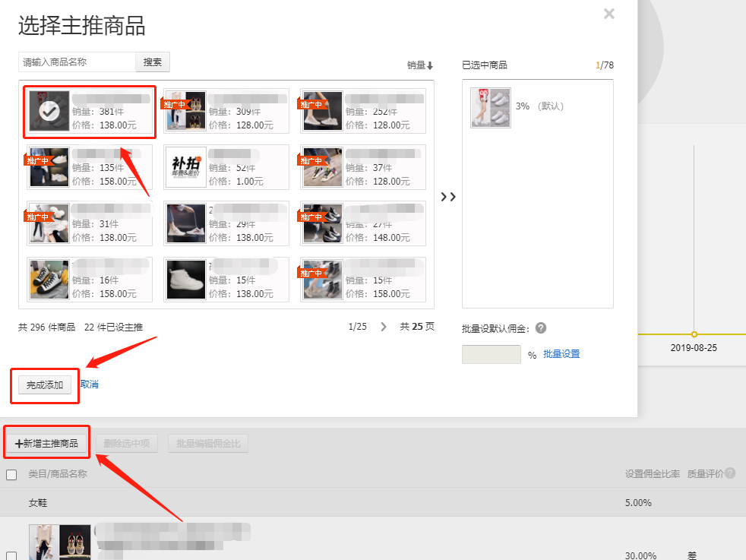Click the 取消 link
746x560 pixels.
click(90, 384)
